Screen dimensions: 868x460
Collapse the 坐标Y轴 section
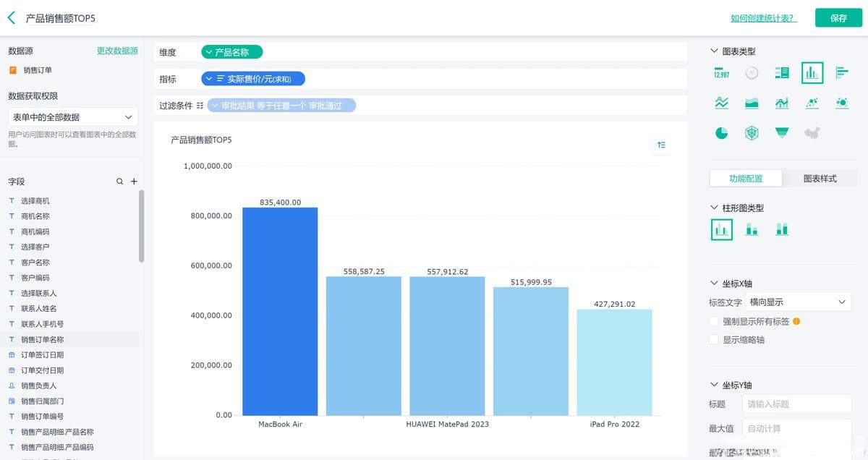point(715,385)
